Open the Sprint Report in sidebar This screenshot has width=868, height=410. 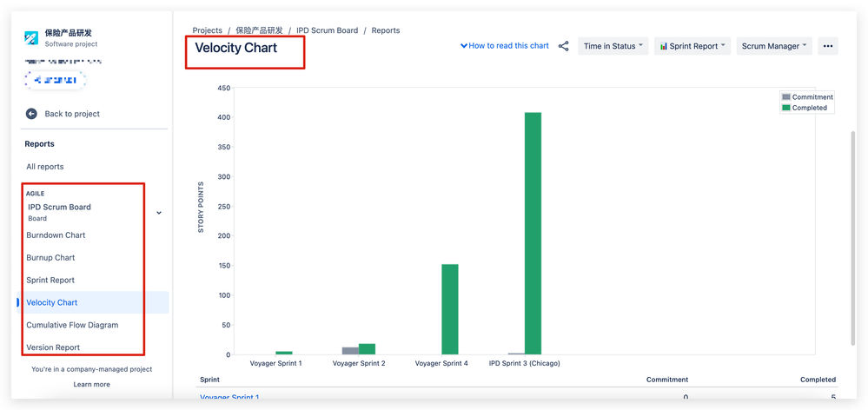click(50, 280)
